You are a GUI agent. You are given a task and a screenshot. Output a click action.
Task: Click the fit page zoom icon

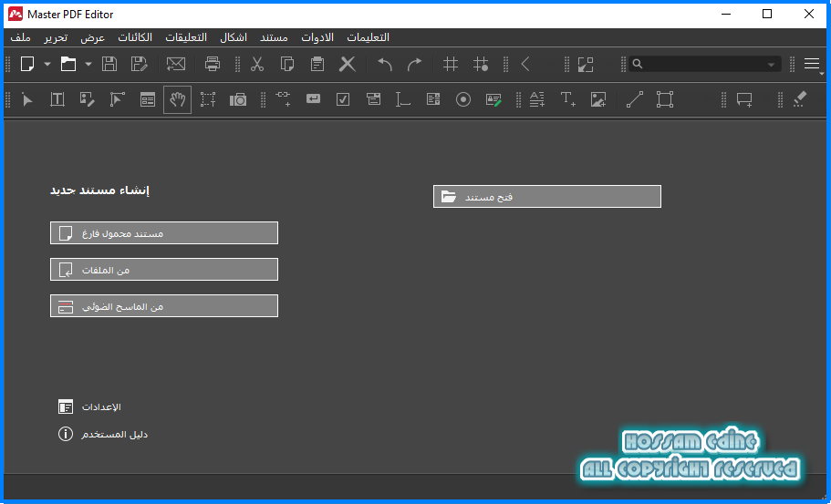click(586, 64)
